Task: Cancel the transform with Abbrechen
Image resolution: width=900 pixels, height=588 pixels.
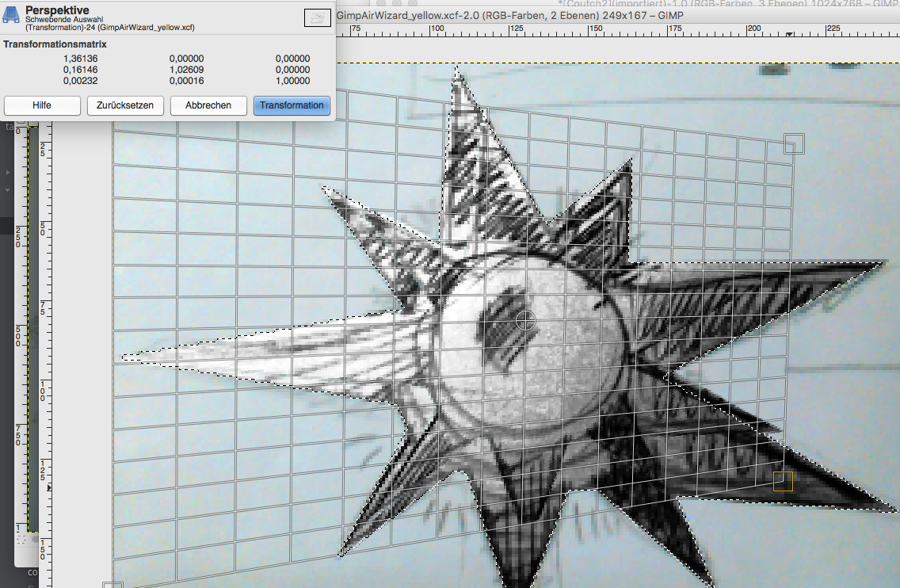Action: (208, 105)
